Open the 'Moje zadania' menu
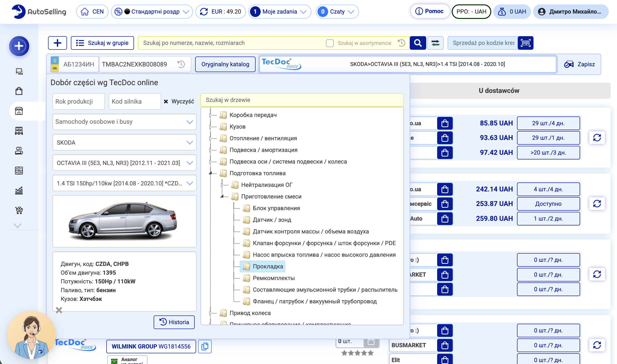 [x=280, y=12]
